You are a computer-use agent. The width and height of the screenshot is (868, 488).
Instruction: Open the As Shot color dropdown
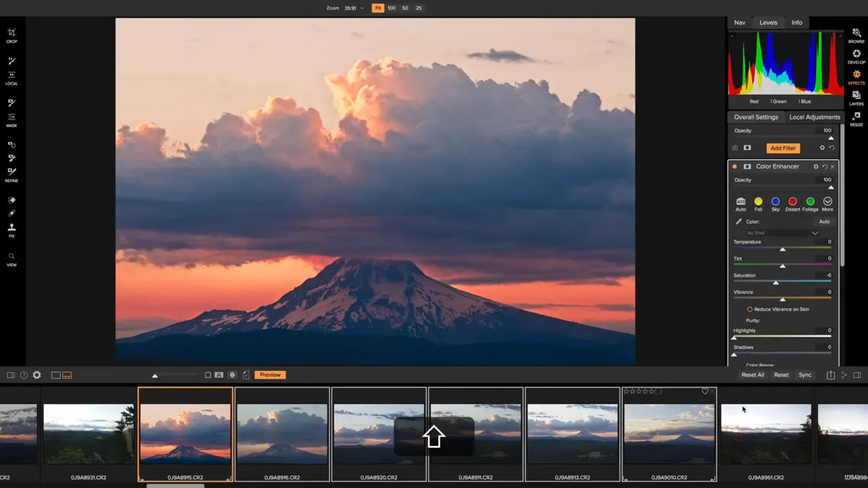click(781, 232)
